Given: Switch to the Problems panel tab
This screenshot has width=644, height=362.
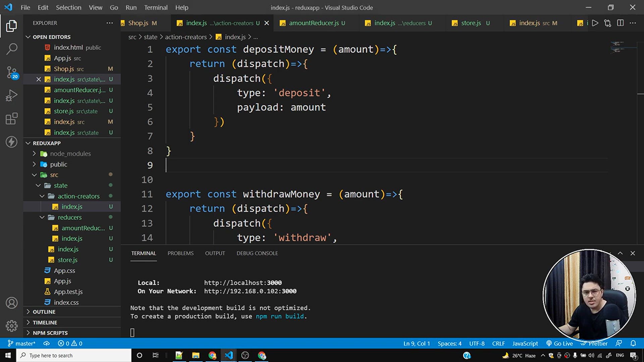Looking at the screenshot, I should [180, 253].
